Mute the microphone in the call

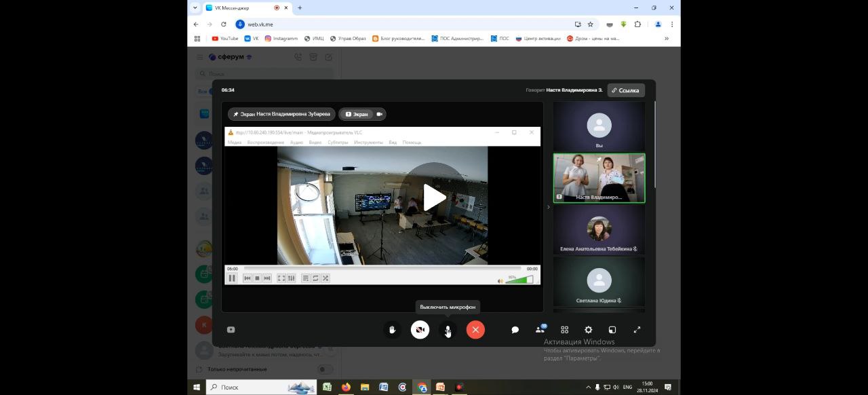coord(448,330)
